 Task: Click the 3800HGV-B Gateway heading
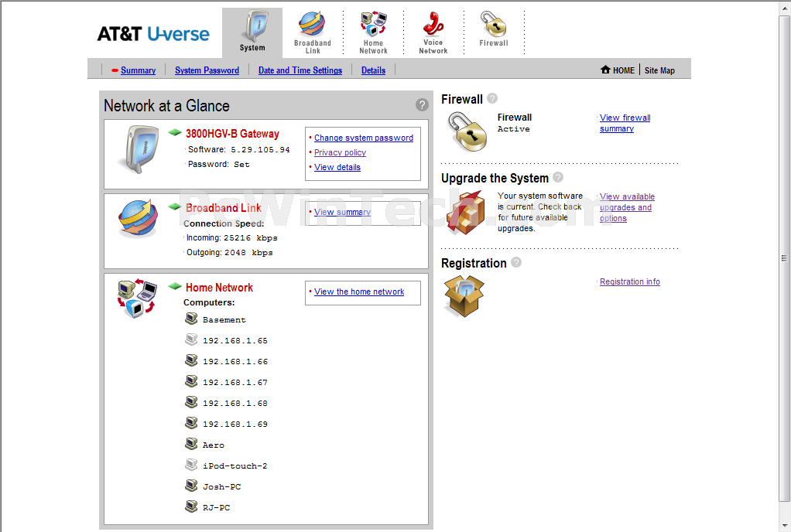[232, 134]
